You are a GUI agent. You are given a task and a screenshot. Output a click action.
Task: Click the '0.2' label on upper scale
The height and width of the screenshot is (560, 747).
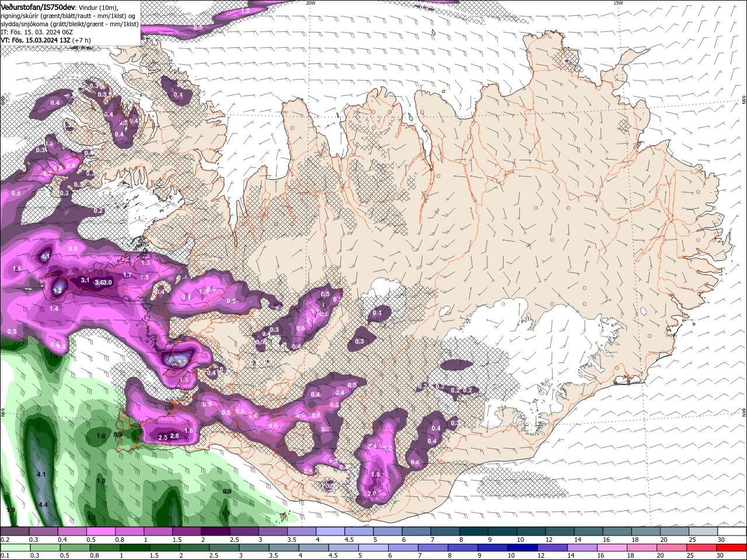(5, 540)
